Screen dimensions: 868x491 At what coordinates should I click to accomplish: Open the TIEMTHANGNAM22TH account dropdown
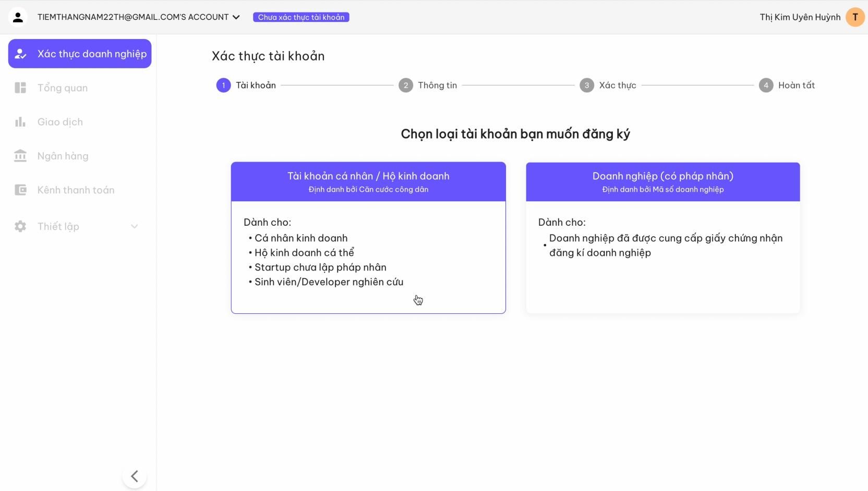tap(138, 17)
